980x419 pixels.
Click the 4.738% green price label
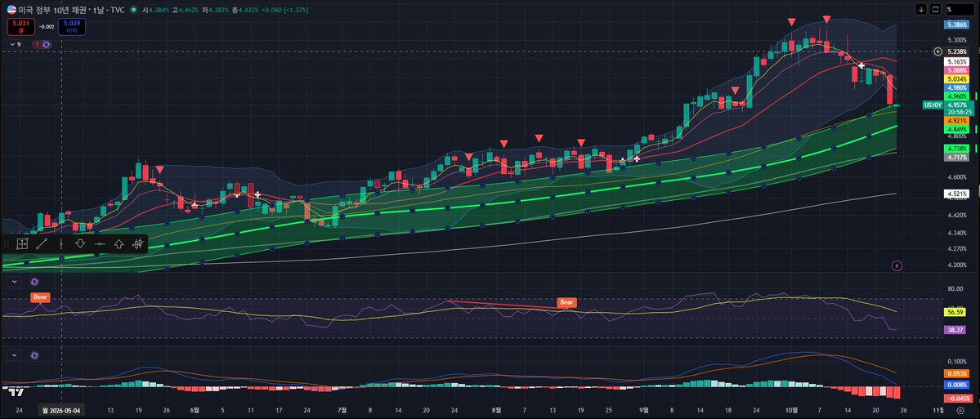957,149
